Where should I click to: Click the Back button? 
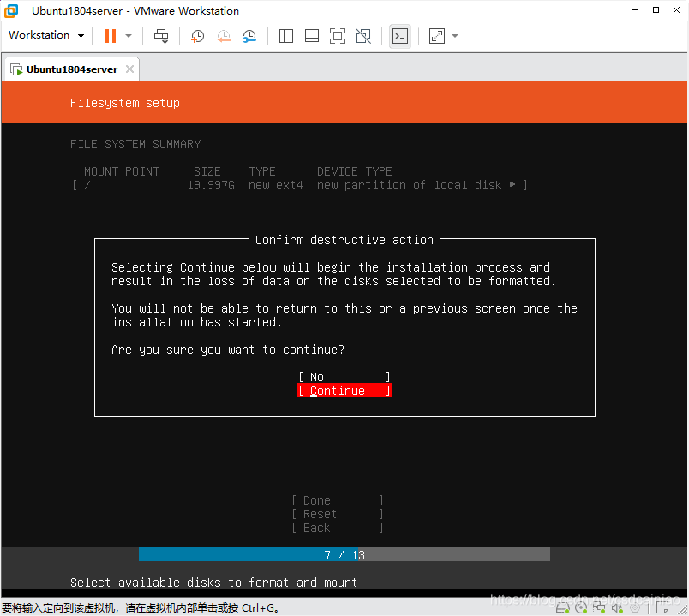coord(338,528)
